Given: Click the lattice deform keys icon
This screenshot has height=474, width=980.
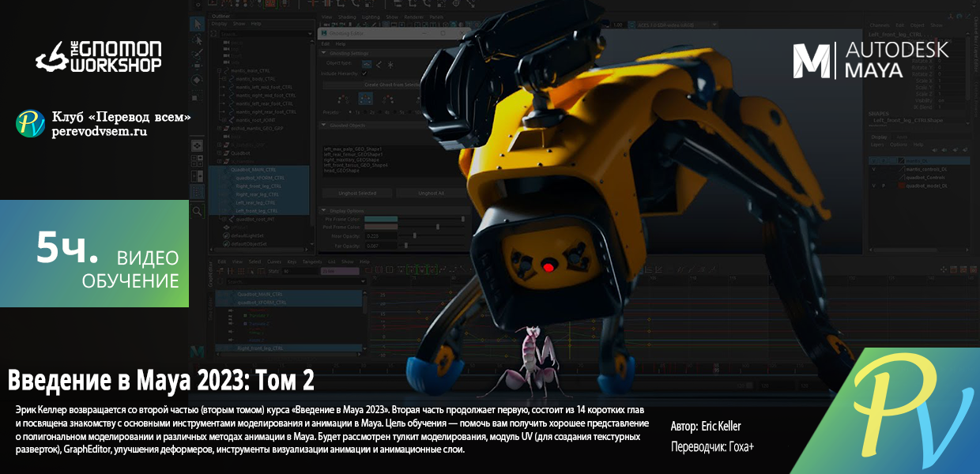Looking at the screenshot, I should [x=240, y=271].
